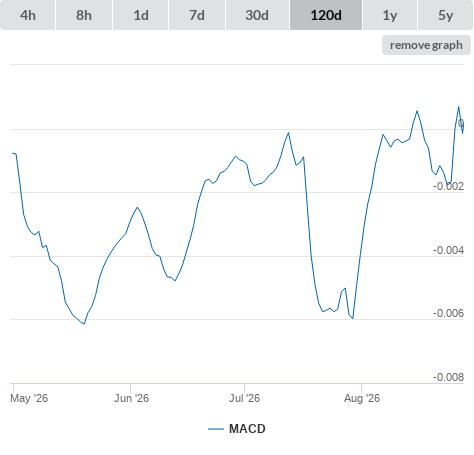Viewport: 474px width, 455px height.
Task: Show the 5y time range
Action: pyautogui.click(x=446, y=15)
